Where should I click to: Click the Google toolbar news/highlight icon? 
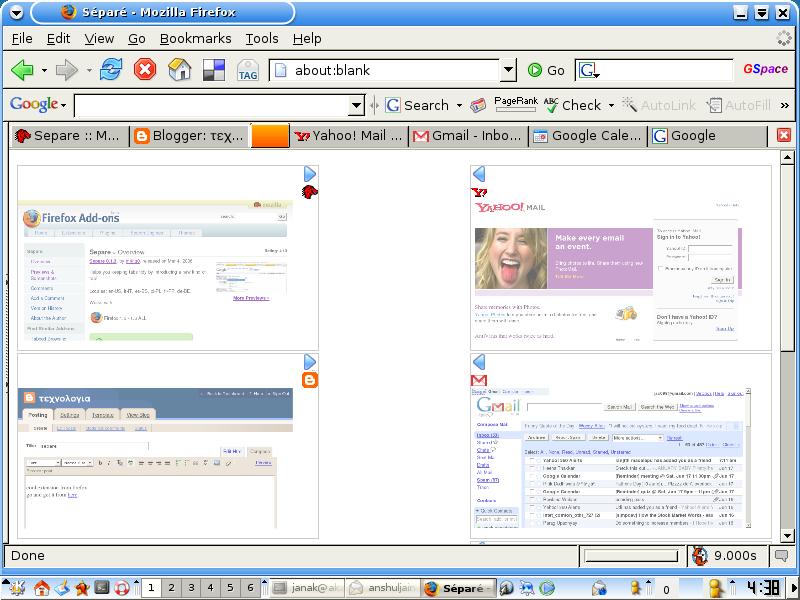tap(478, 106)
